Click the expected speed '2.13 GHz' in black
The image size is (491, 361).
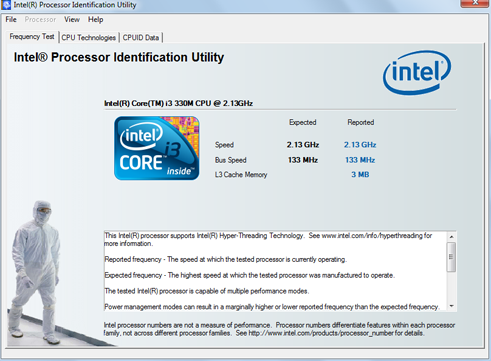[x=303, y=145]
